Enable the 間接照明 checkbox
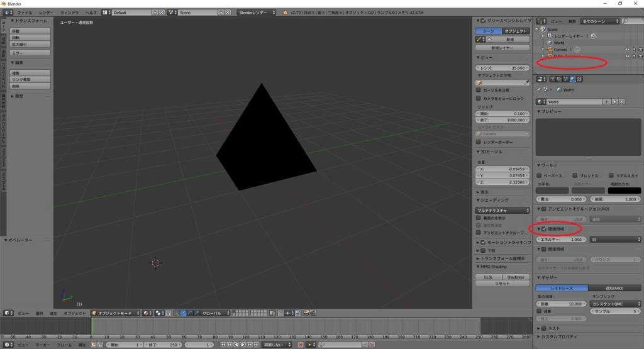644x349 pixels. (x=544, y=249)
